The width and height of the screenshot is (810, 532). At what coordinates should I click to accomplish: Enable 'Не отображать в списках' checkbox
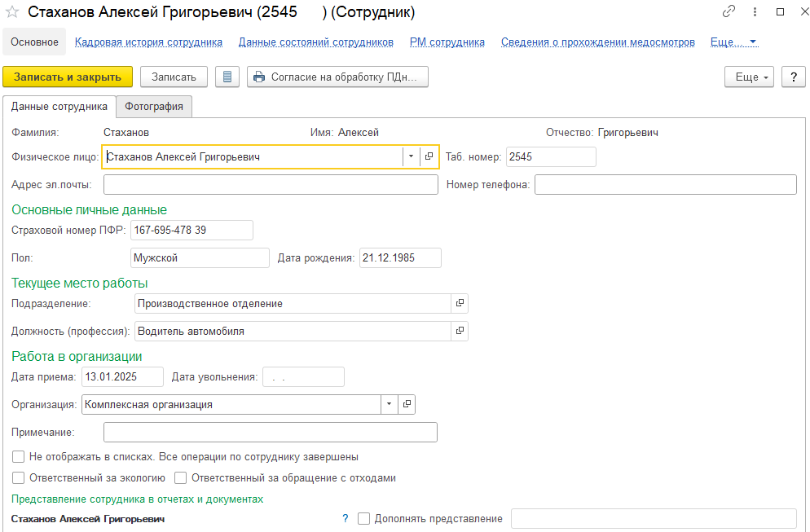tap(19, 457)
